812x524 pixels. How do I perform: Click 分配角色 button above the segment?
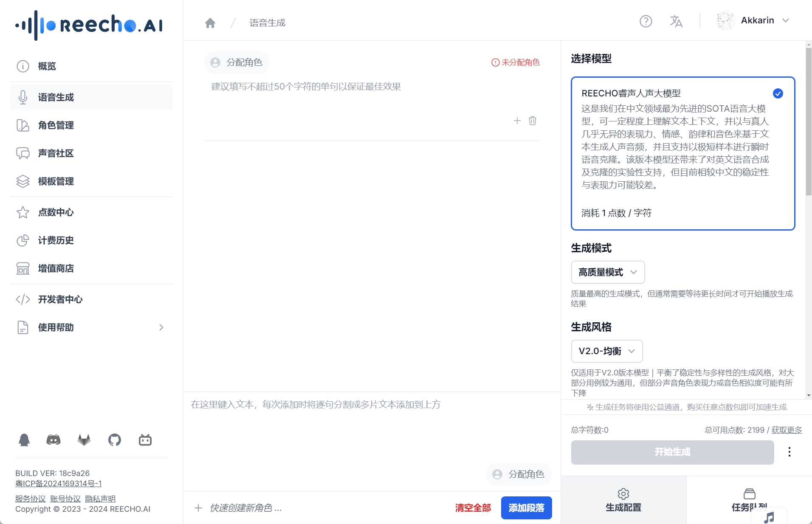point(237,62)
